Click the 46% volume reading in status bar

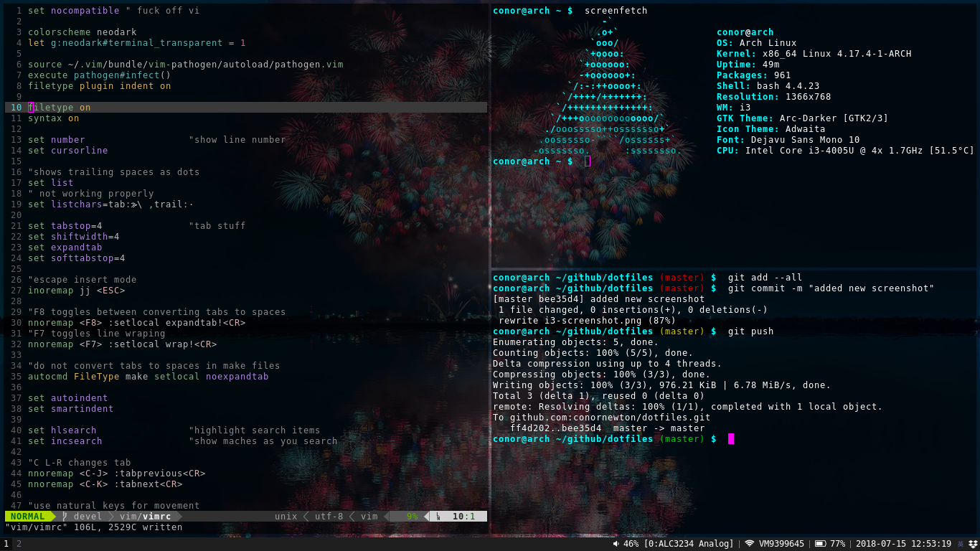[x=631, y=544]
